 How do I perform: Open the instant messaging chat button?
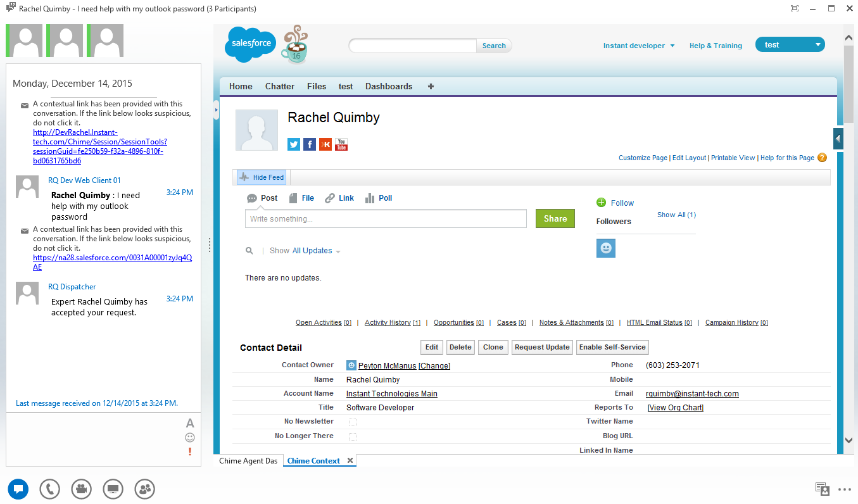tap(18, 489)
